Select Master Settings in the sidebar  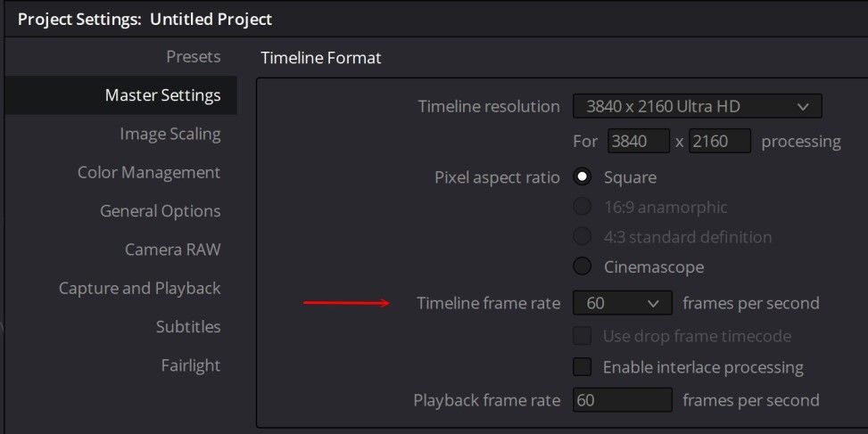pos(162,95)
